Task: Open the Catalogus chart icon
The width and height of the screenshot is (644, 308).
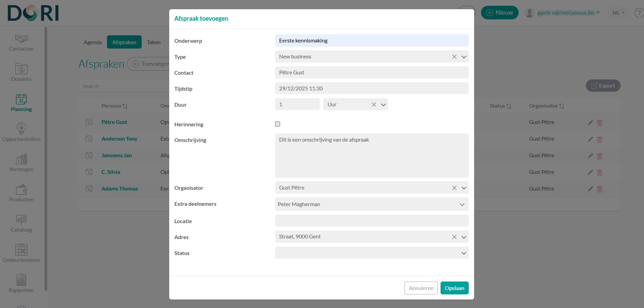Action: tap(21, 220)
